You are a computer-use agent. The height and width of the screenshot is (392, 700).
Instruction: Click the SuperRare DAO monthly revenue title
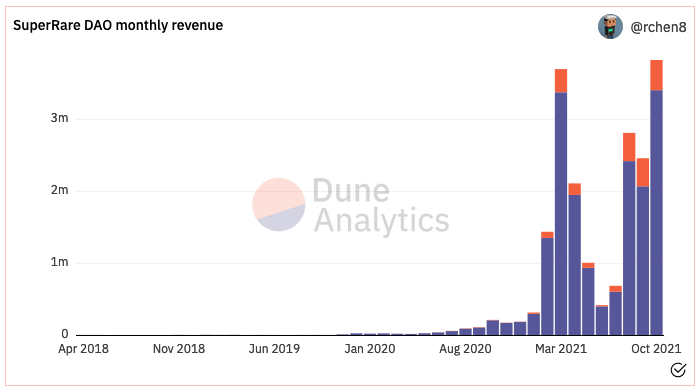point(118,25)
